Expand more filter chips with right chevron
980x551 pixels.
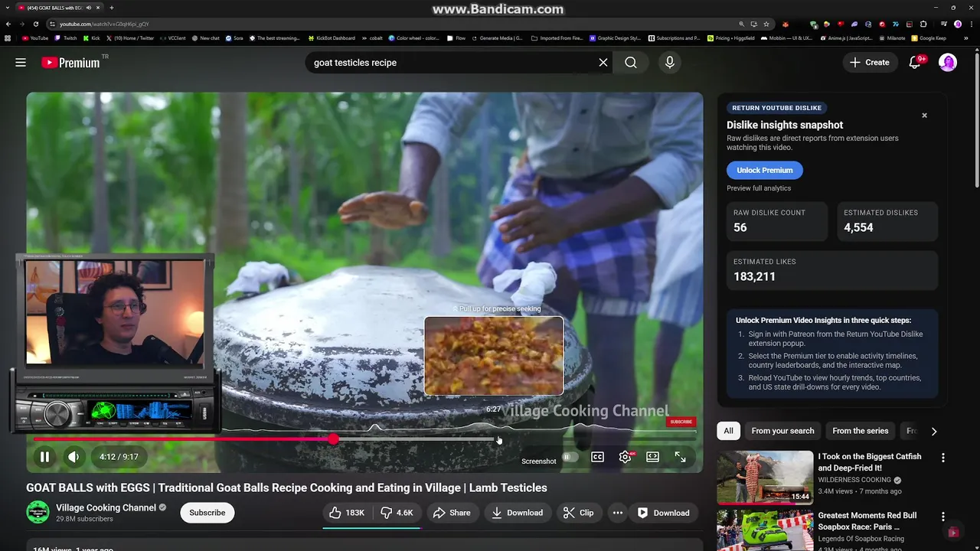[934, 431]
